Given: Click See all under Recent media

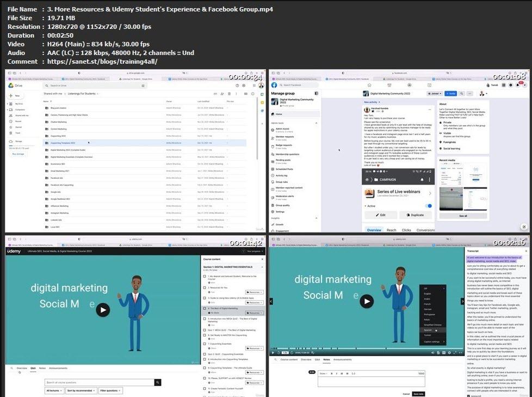Looking at the screenshot, I should pyautogui.click(x=463, y=216).
